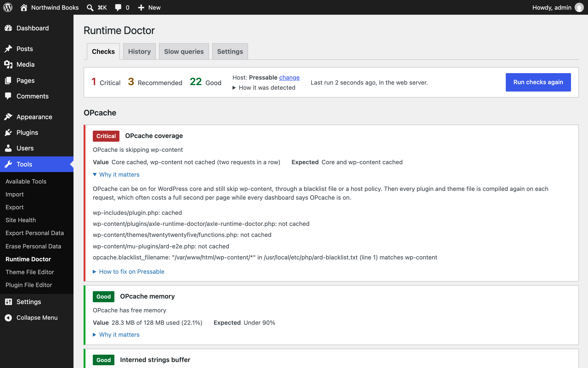Click Run checks again button
Screen dimensions: 588x368
pyautogui.click(x=538, y=82)
